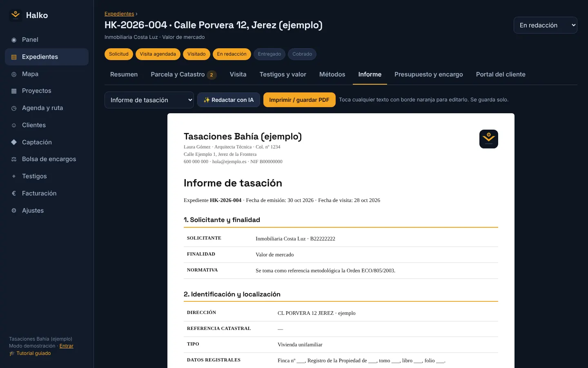
Task: Open Agenda y ruta
Action: click(x=47, y=108)
